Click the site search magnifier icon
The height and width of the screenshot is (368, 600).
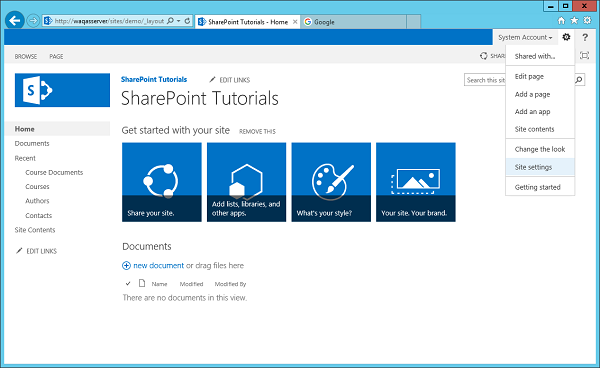[579, 80]
